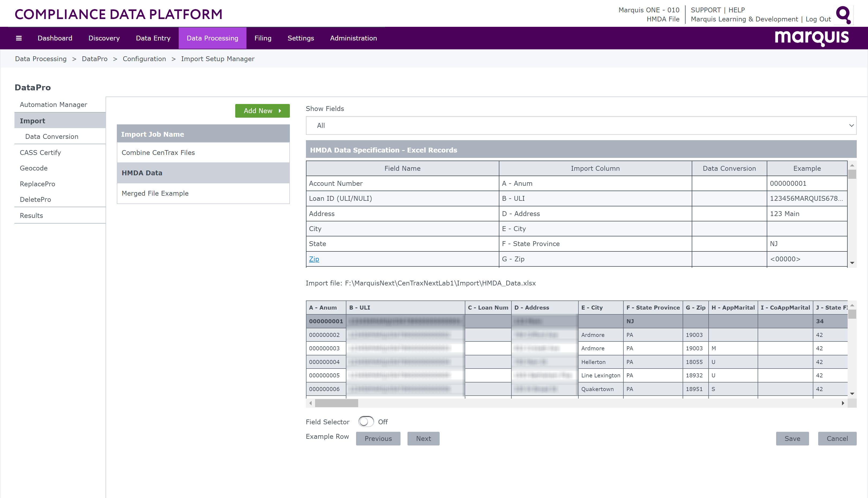The width and height of the screenshot is (868, 498).
Task: Click the Marquis logo
Action: (x=812, y=38)
